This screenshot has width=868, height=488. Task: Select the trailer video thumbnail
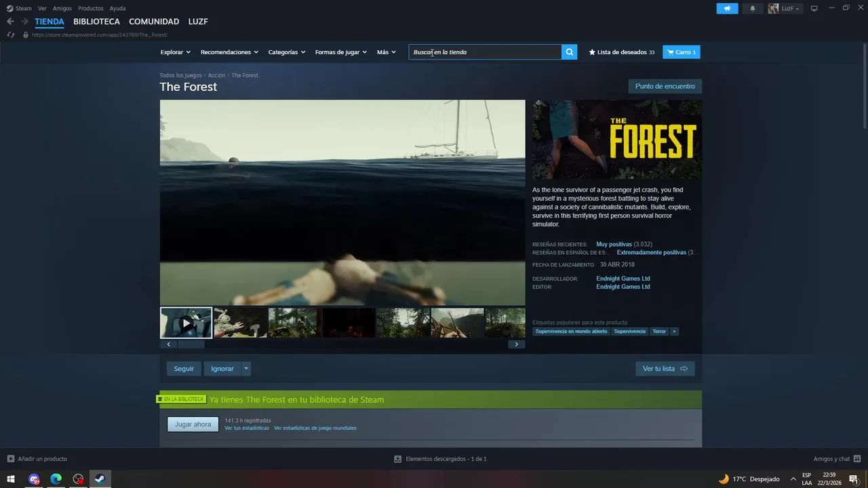click(x=186, y=323)
